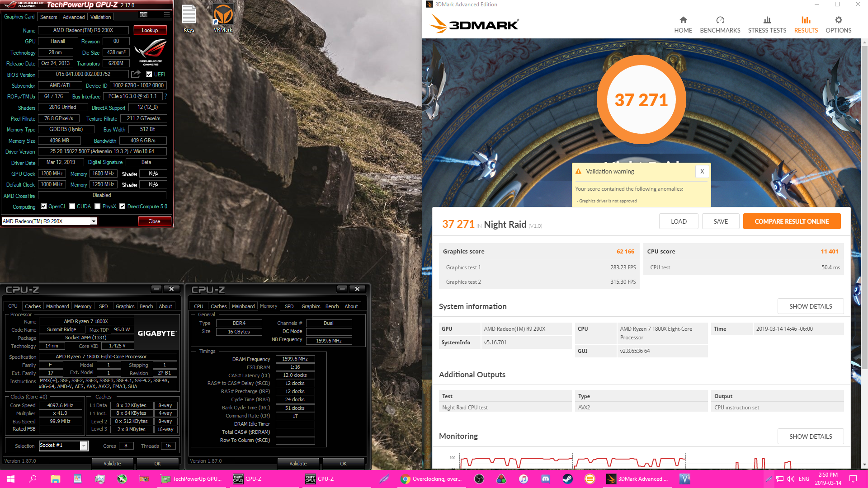Click Validate in left CPU-Z window
This screenshot has height=488, width=868.
[112, 464]
